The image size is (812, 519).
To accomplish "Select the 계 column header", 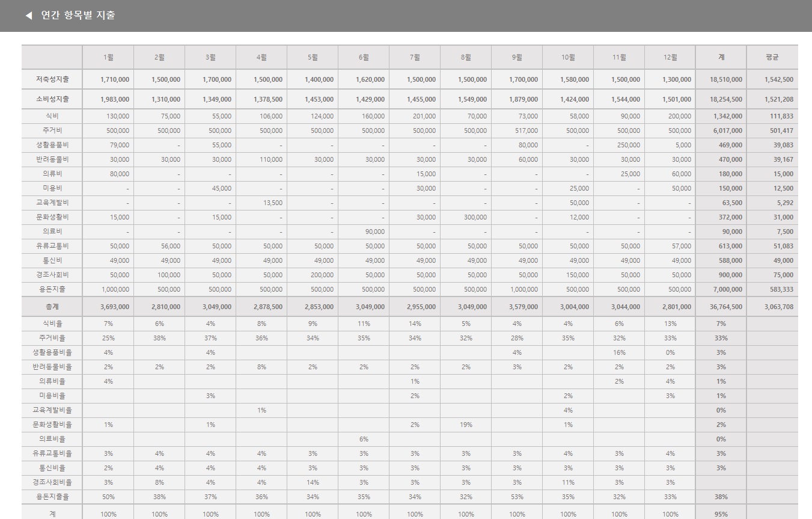I will [721, 57].
